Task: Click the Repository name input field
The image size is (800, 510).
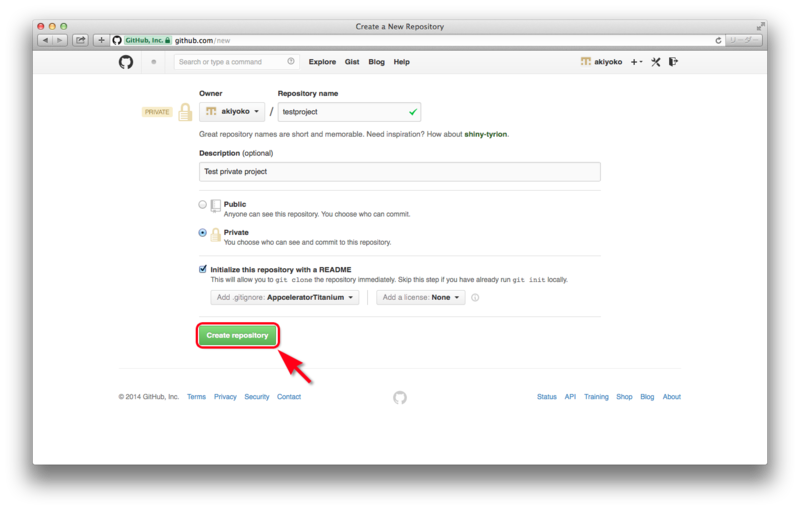Action: coord(349,112)
